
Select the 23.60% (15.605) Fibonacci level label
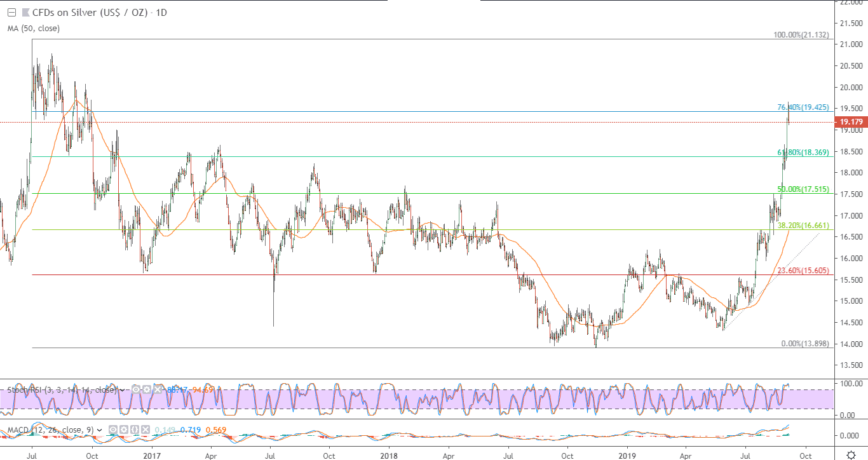click(x=803, y=271)
